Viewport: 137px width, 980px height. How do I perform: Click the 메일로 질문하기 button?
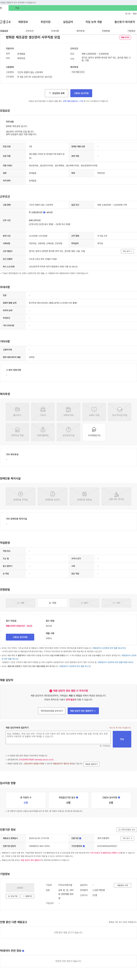click(x=91, y=764)
